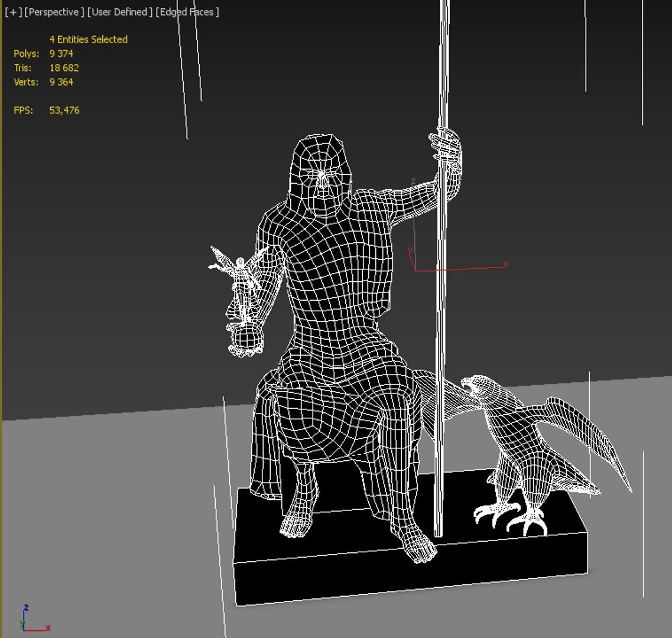Open the User Defined viewport preset menu
The image size is (672, 638).
pos(120,12)
